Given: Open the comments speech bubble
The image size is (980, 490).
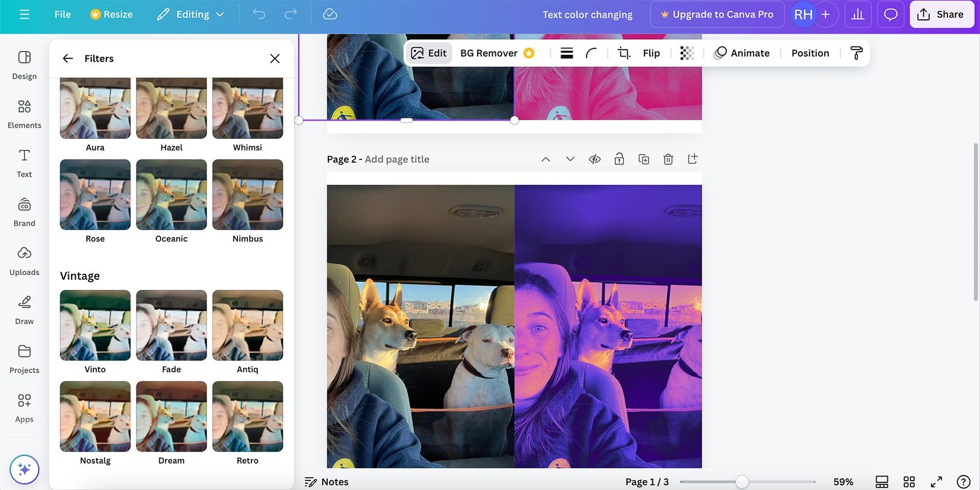Looking at the screenshot, I should coord(890,15).
